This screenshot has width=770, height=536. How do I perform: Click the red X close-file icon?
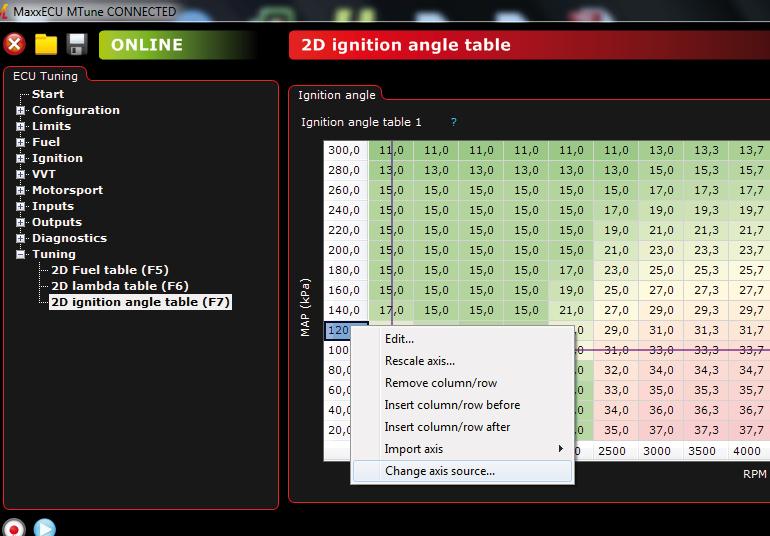click(14, 44)
